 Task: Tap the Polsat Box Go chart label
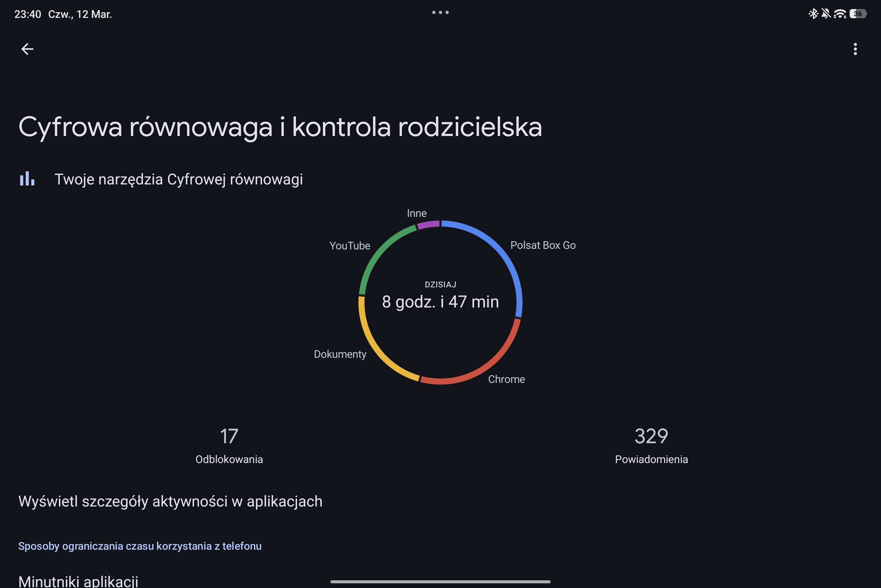click(x=543, y=245)
